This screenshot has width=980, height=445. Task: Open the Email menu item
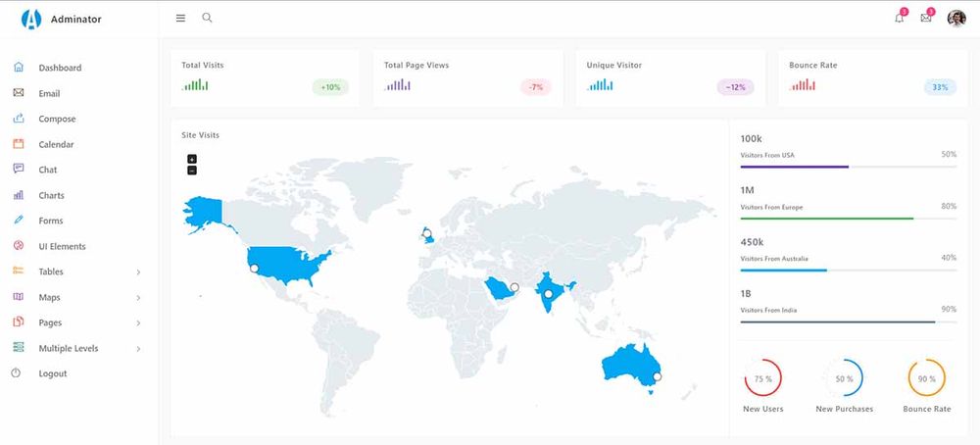click(49, 93)
